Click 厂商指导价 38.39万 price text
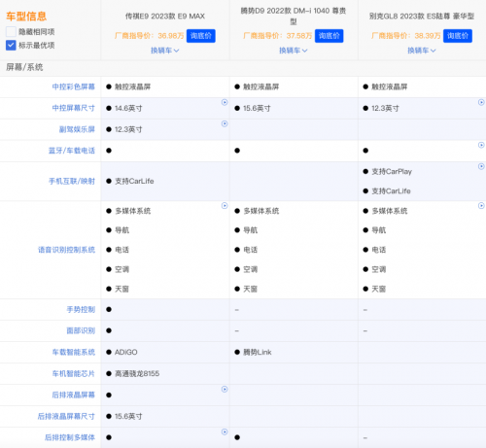Image resolution: width=486 pixels, height=448 pixels. [406, 36]
